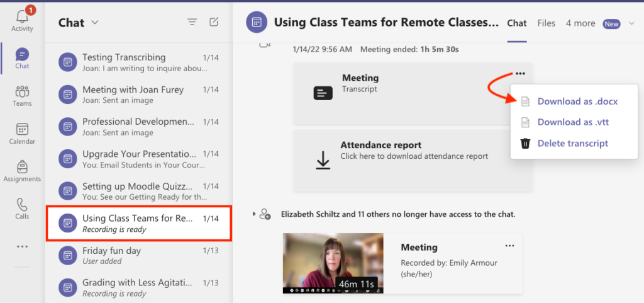Choose Download as .docx
Screen dimensions: 644x303
click(x=577, y=101)
